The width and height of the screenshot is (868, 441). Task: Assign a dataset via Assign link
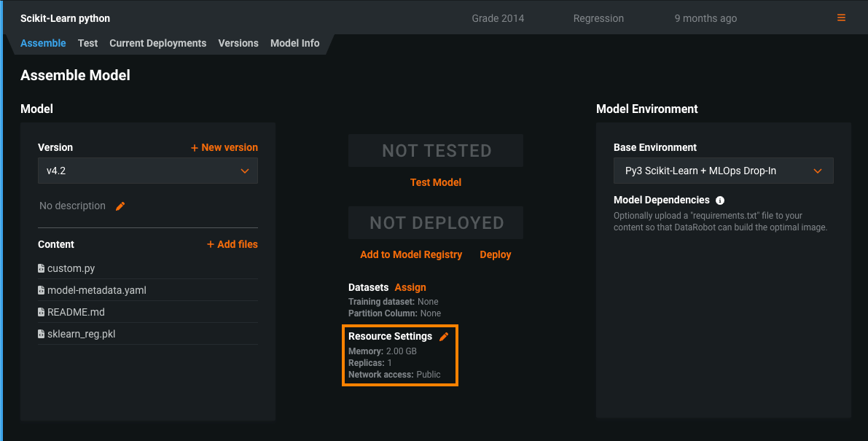pos(410,287)
